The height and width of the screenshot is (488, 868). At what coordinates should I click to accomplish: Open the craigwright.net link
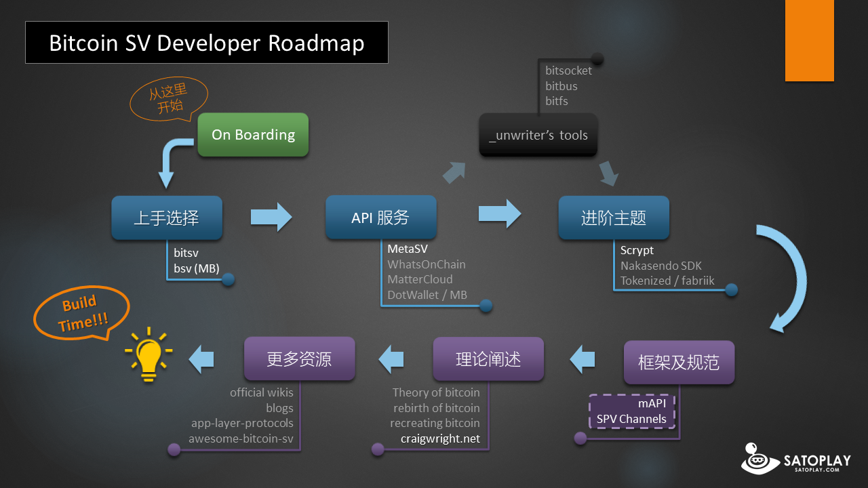(440, 439)
